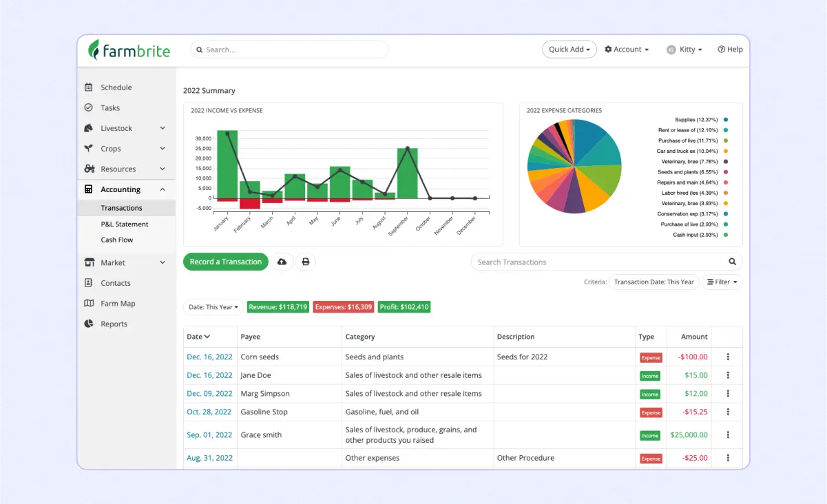Click the Livestock horse icon in sidebar
Image resolution: width=827 pixels, height=504 pixels.
coord(88,128)
